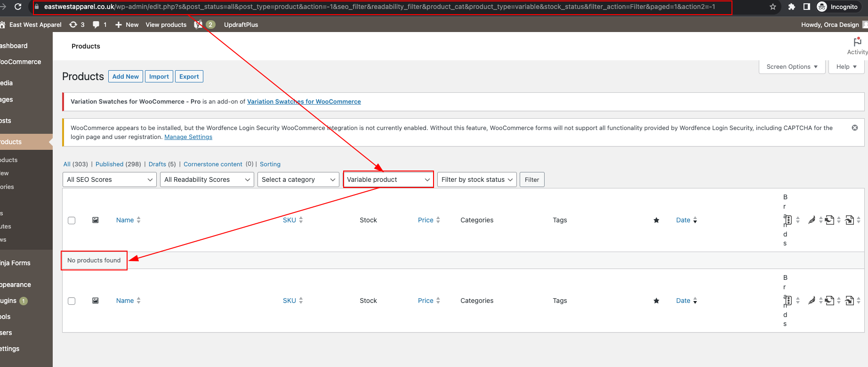Click the Add New product button
Image resolution: width=868 pixels, height=367 pixels.
pyautogui.click(x=126, y=76)
